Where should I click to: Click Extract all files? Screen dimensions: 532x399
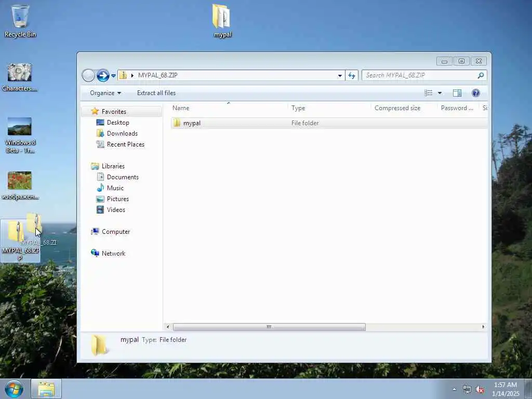tap(156, 93)
